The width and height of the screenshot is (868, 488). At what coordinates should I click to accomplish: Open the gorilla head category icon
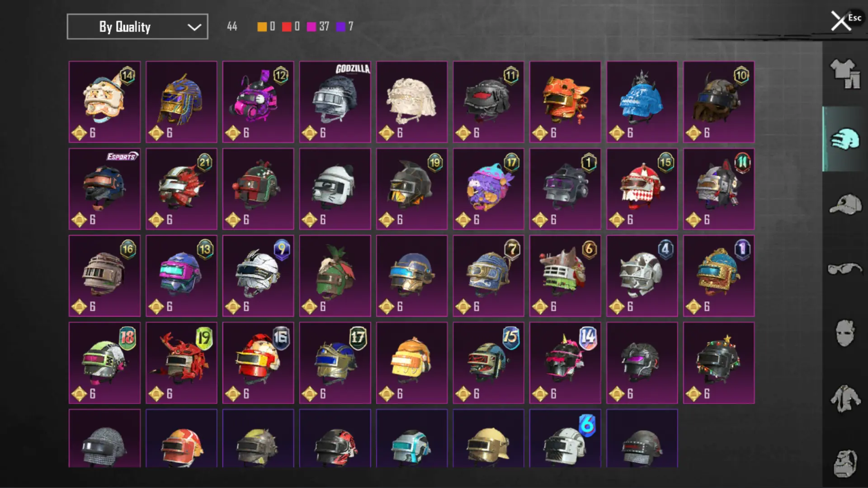click(844, 463)
